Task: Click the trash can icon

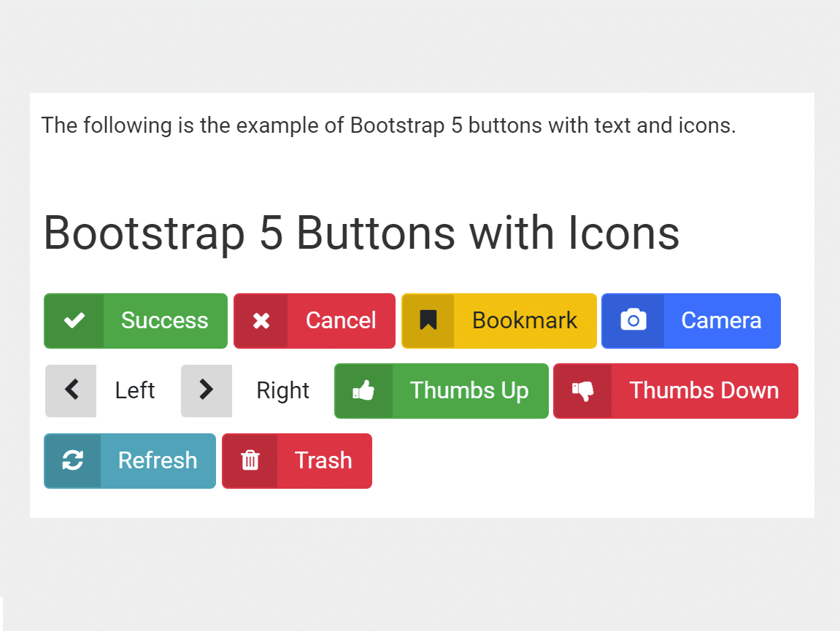Action: 250,460
